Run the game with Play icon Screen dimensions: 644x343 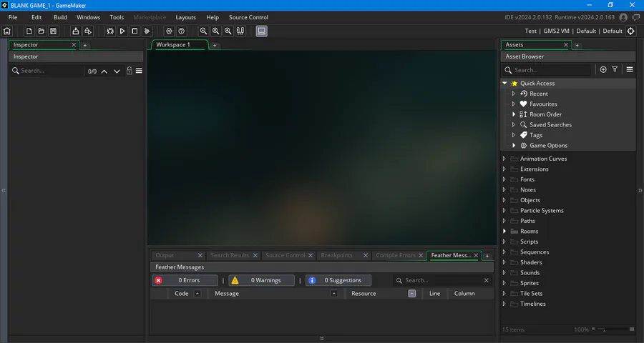tap(122, 31)
